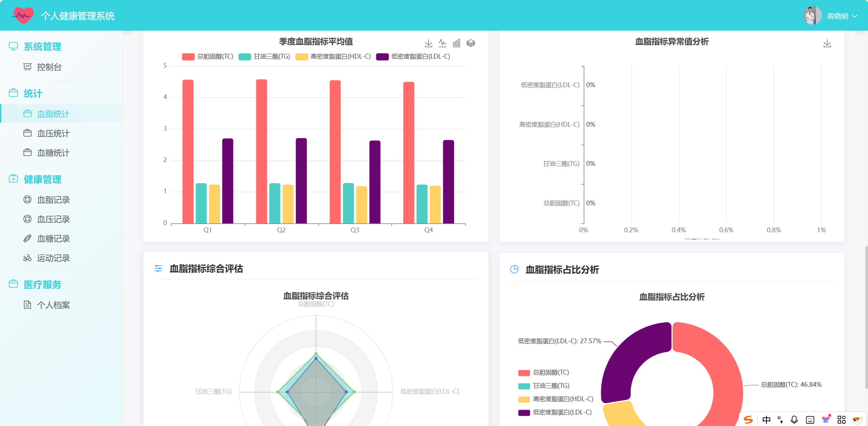Click the 系统管理 monitor icon
This screenshot has width=868, height=426.
point(13,46)
